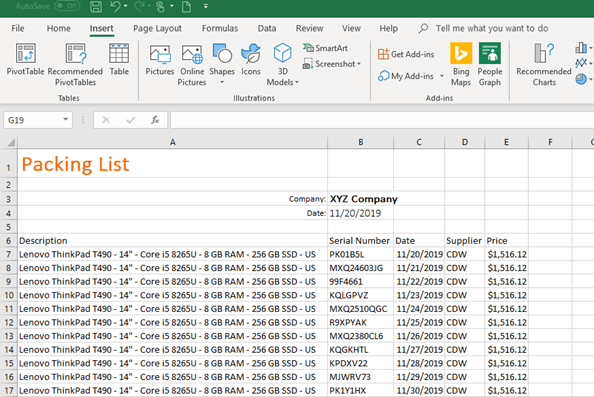Image resolution: width=594 pixels, height=397 pixels.
Task: Open Customize Quick Access Toolbar dropdown
Action: tap(206, 6)
